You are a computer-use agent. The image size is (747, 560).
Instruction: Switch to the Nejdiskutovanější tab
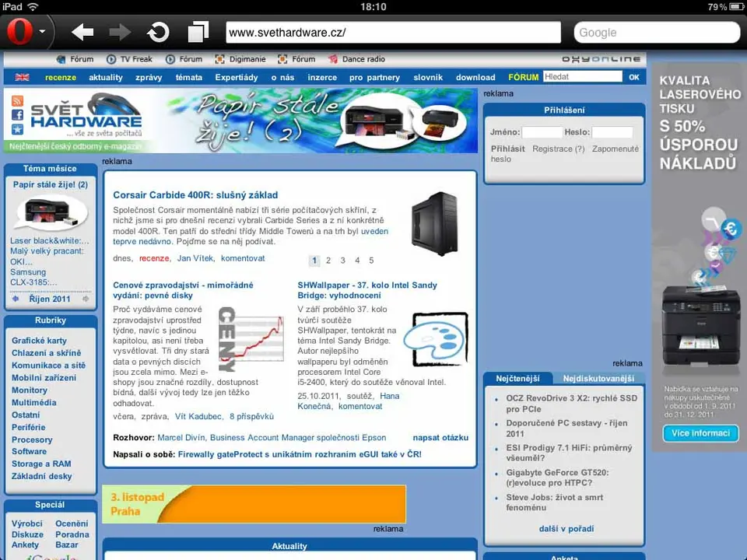598,379
